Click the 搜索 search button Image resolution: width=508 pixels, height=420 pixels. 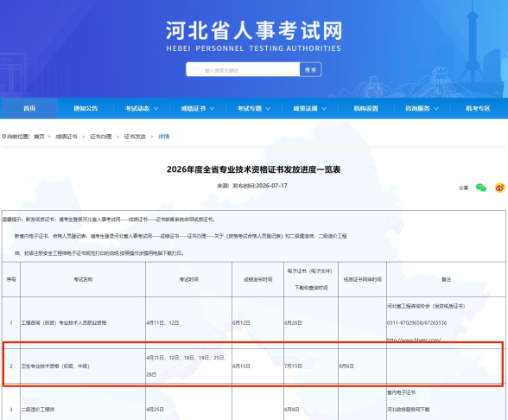click(310, 69)
